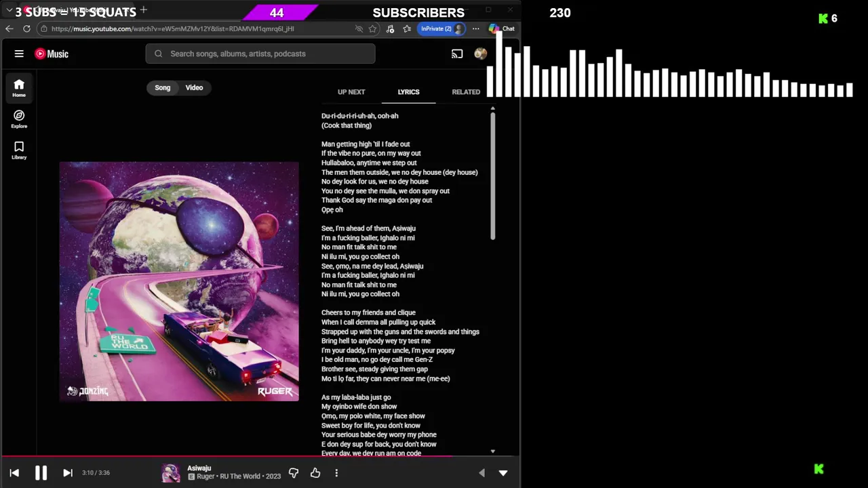The image size is (868, 488).
Task: Click the lyric line "Cheers to my friends and clique"
Action: tap(368, 313)
